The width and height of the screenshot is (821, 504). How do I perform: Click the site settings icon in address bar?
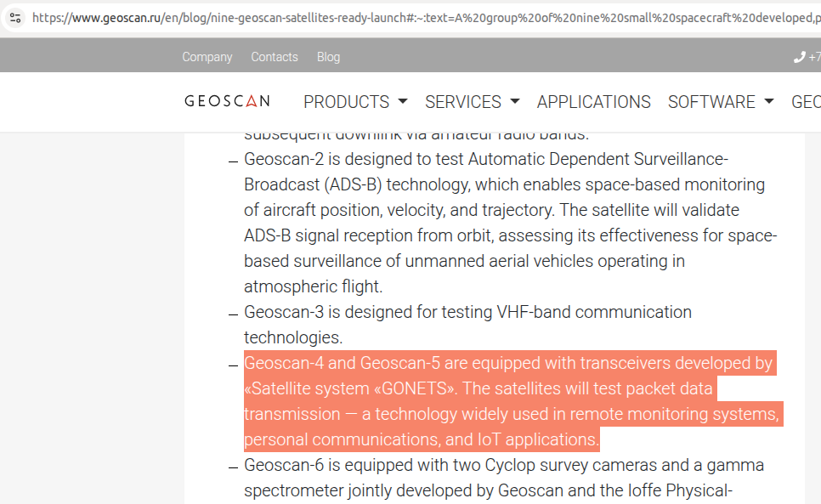pyautogui.click(x=15, y=18)
